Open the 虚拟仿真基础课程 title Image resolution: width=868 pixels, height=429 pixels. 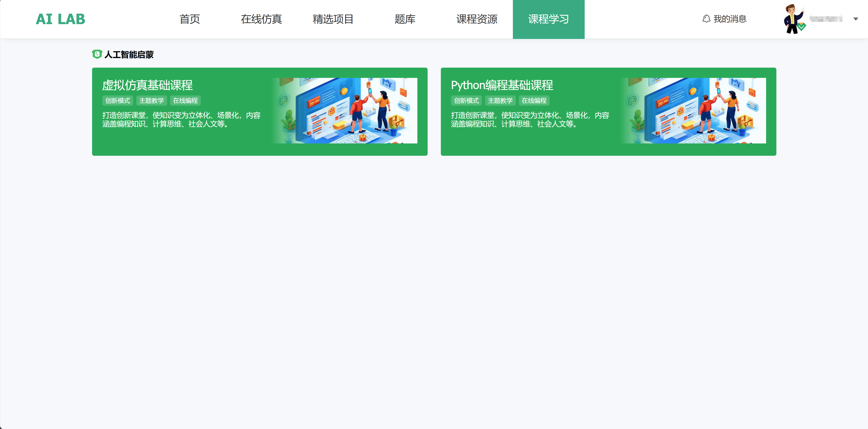point(147,85)
